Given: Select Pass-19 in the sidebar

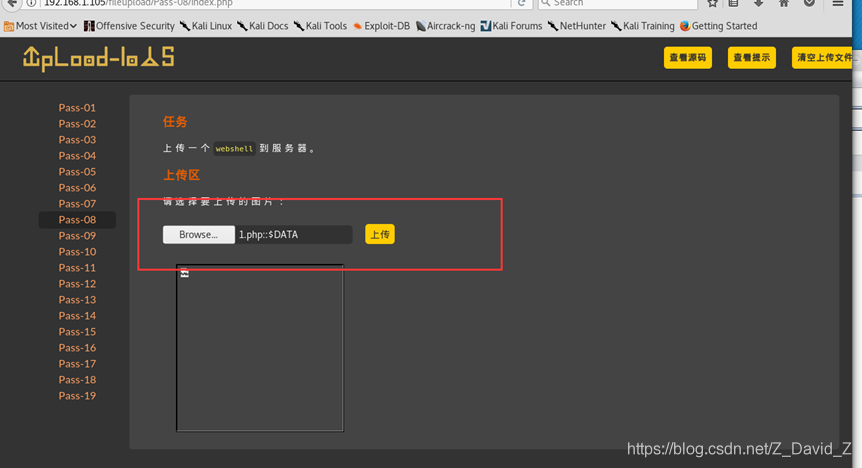Looking at the screenshot, I should click(77, 395).
